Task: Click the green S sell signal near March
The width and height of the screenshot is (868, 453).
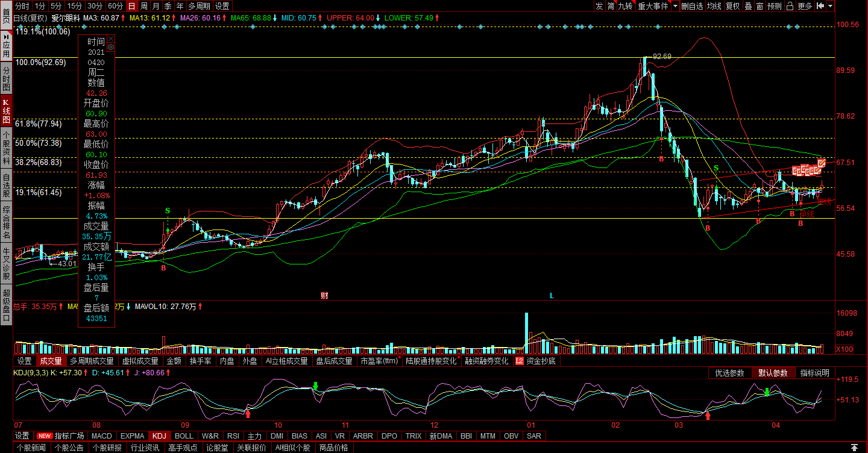Action: click(716, 167)
